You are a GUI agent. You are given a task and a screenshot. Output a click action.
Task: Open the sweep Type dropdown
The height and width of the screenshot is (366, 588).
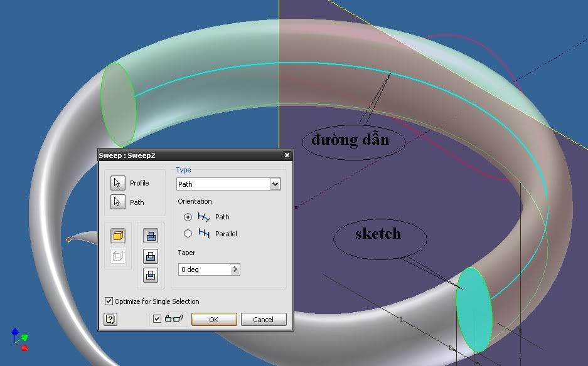pyautogui.click(x=274, y=184)
